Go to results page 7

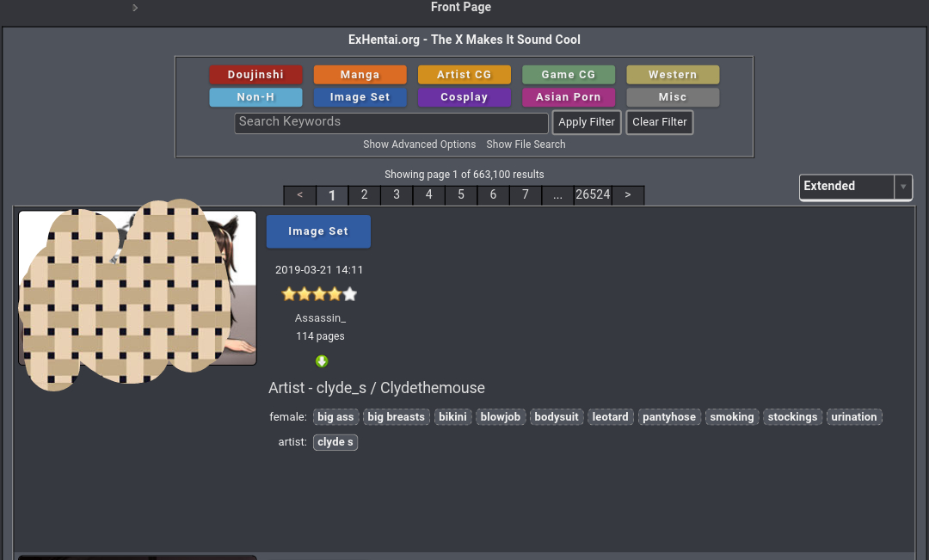526,195
